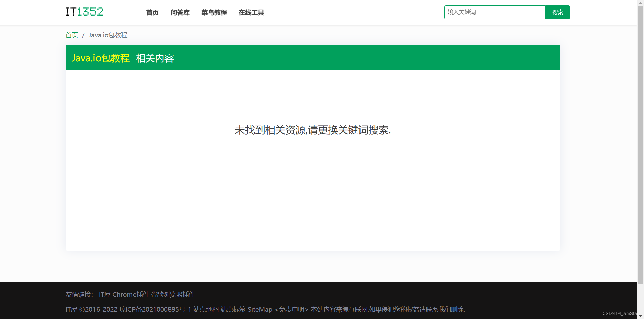Screen dimensions: 644x319
Task: Click the IT1352 logo
Action: point(84,12)
